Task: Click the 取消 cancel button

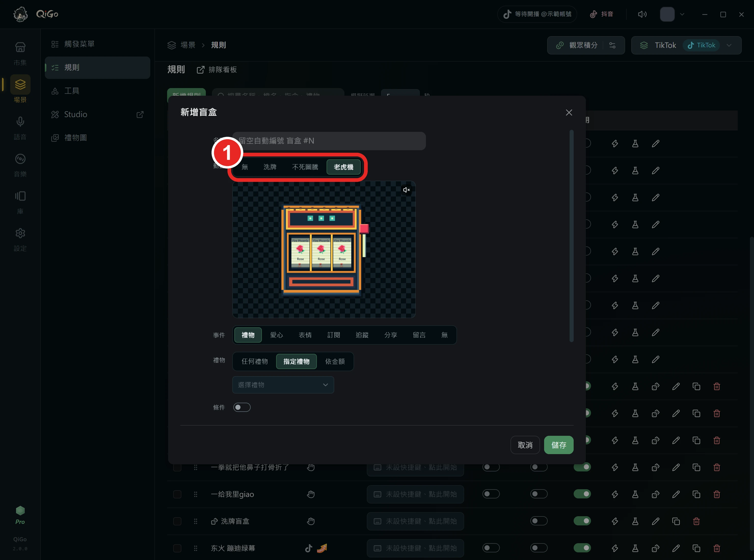Action: point(525,445)
